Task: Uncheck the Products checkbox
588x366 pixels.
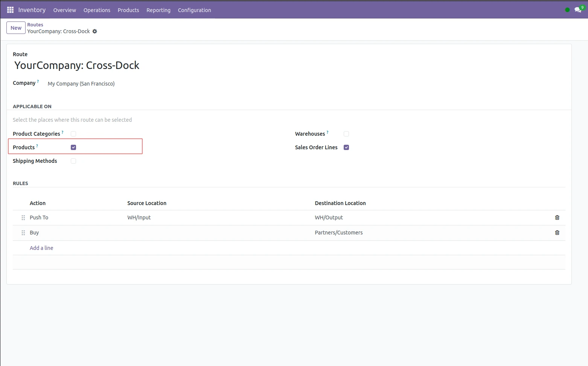Action: pos(73,147)
